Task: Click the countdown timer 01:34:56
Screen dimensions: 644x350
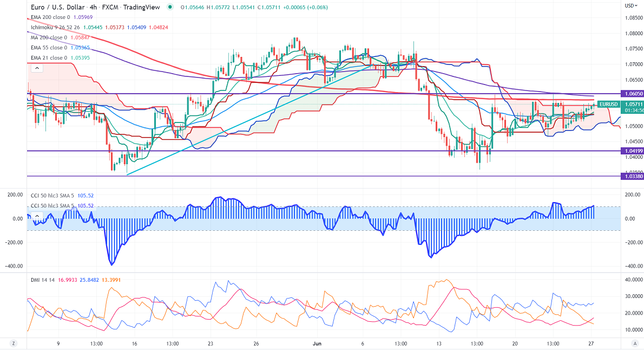Action: [634, 111]
